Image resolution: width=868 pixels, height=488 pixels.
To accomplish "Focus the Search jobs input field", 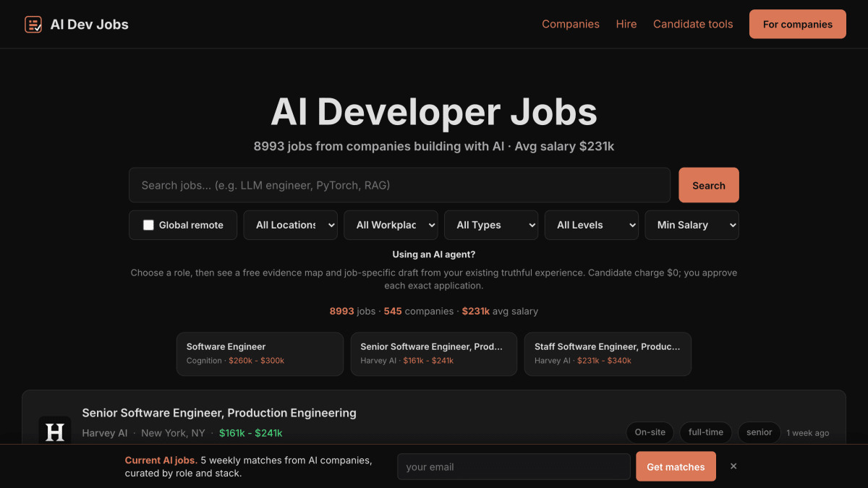I will (400, 185).
